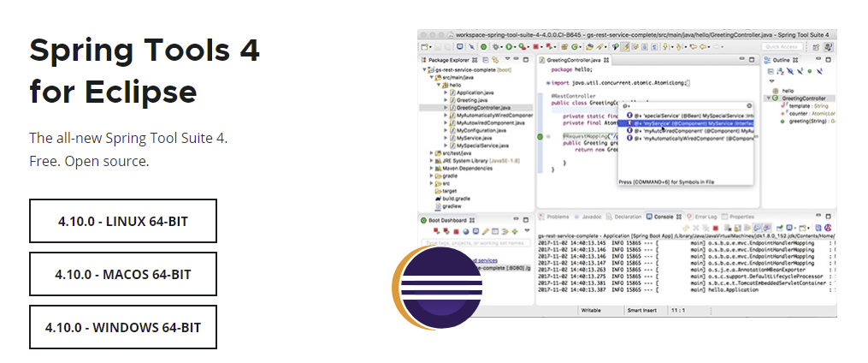868x363 pixels.
Task: Open the Error Log tab in the IDE screenshot
Action: [702, 217]
